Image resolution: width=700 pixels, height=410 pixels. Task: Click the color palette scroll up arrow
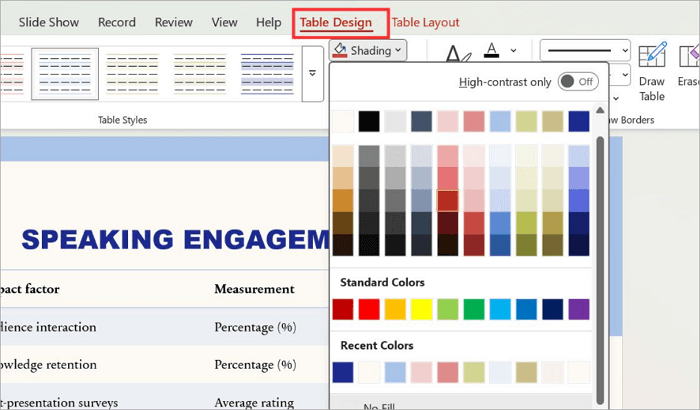tap(600, 110)
